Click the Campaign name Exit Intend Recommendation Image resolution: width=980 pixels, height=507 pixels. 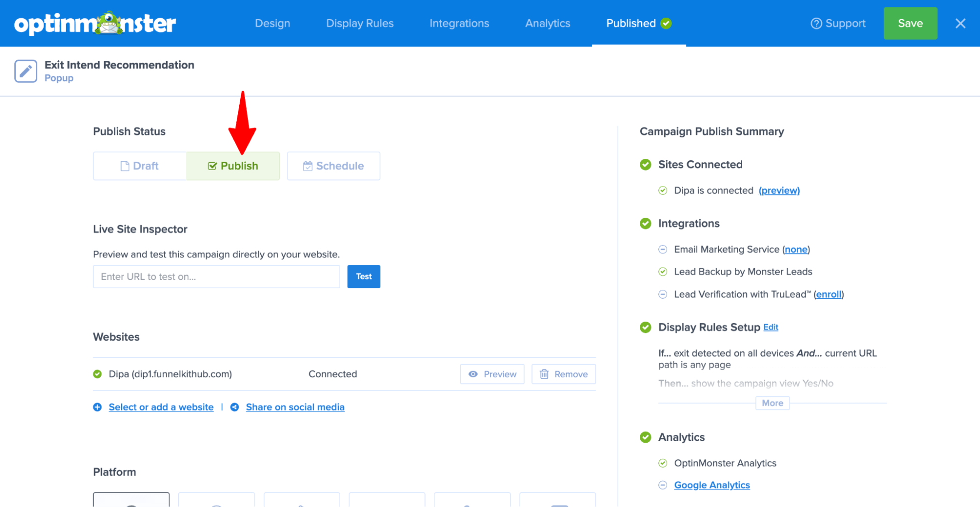tap(119, 65)
